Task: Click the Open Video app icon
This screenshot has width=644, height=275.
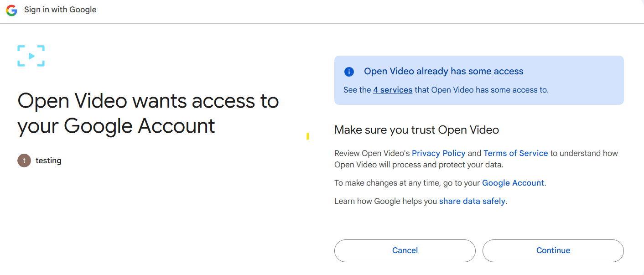Action: click(x=31, y=56)
